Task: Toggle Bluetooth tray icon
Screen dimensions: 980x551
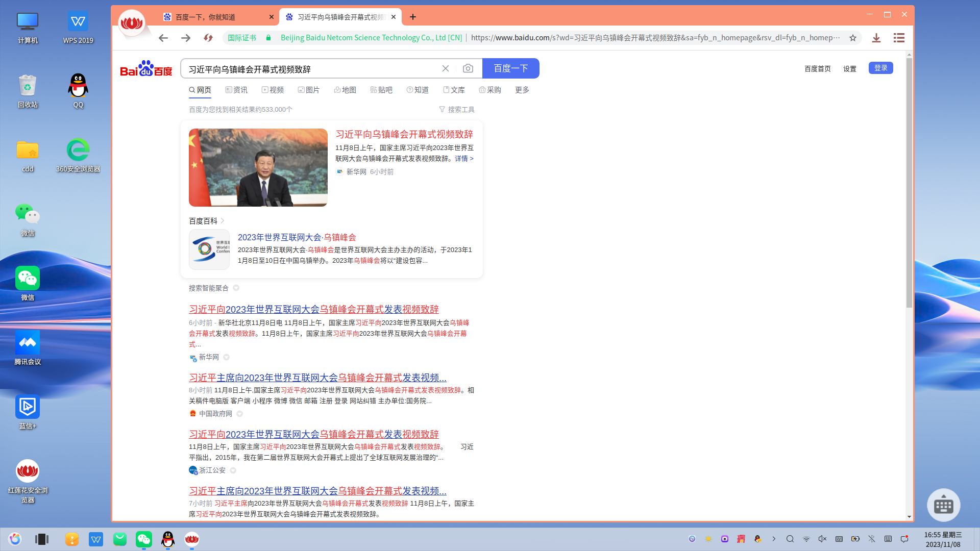Action: pos(872,539)
